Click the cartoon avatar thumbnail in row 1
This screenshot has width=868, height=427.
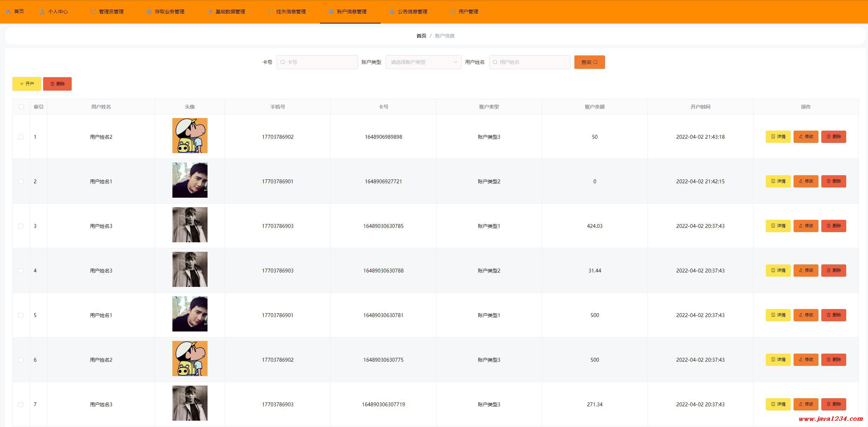pyautogui.click(x=190, y=136)
